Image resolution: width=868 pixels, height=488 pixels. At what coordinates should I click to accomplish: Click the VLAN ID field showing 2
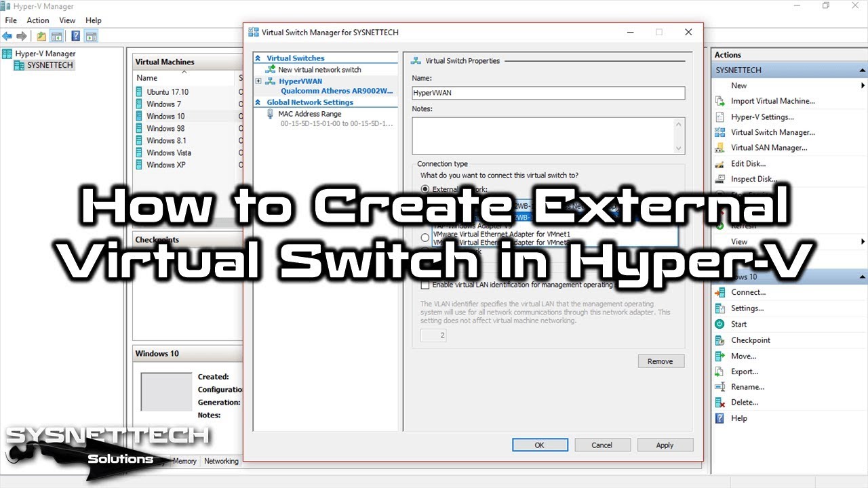(433, 335)
